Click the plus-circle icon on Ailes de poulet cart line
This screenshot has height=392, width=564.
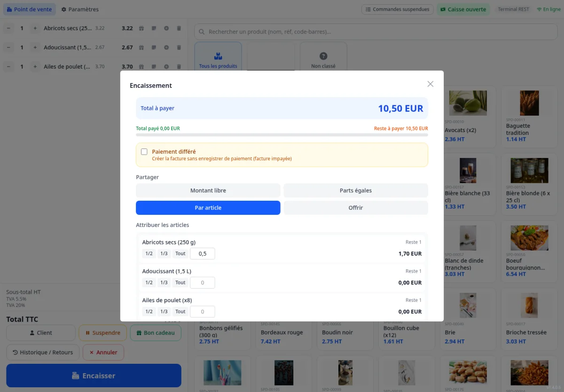(x=166, y=67)
